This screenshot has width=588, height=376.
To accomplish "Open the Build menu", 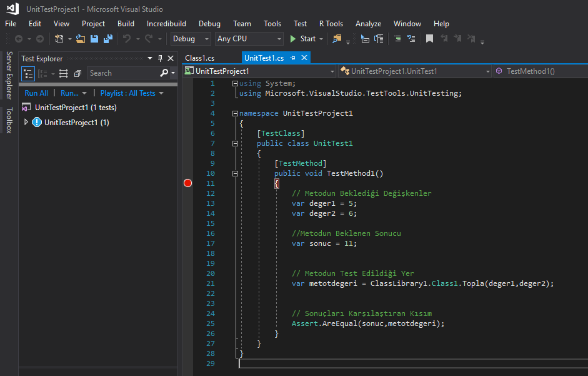I will tap(126, 24).
